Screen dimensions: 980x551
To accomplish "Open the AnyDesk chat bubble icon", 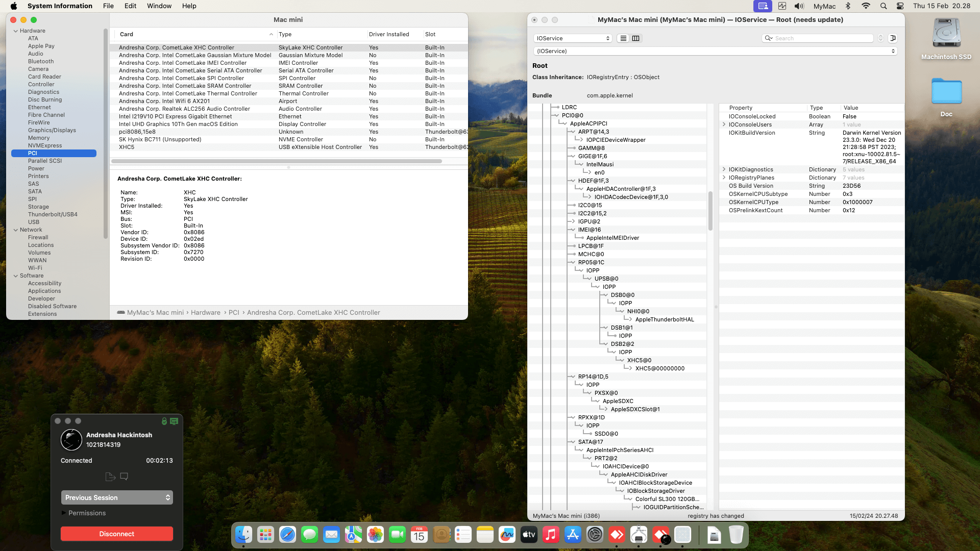I will (x=124, y=477).
